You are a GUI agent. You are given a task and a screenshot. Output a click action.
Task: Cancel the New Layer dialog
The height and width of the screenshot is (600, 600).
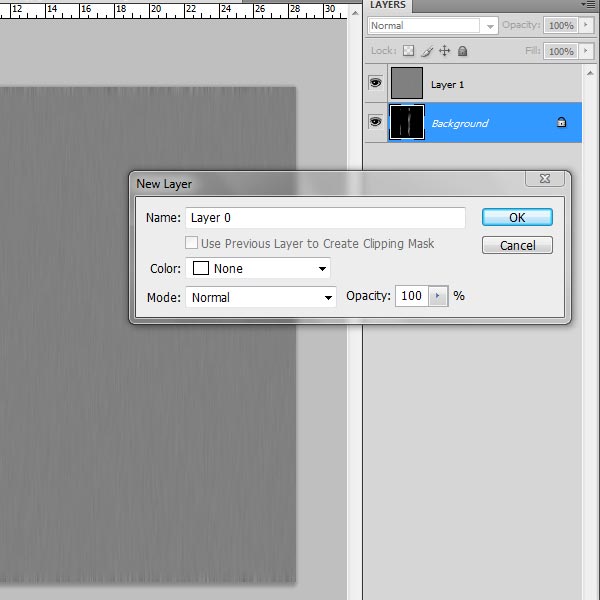[517, 245]
